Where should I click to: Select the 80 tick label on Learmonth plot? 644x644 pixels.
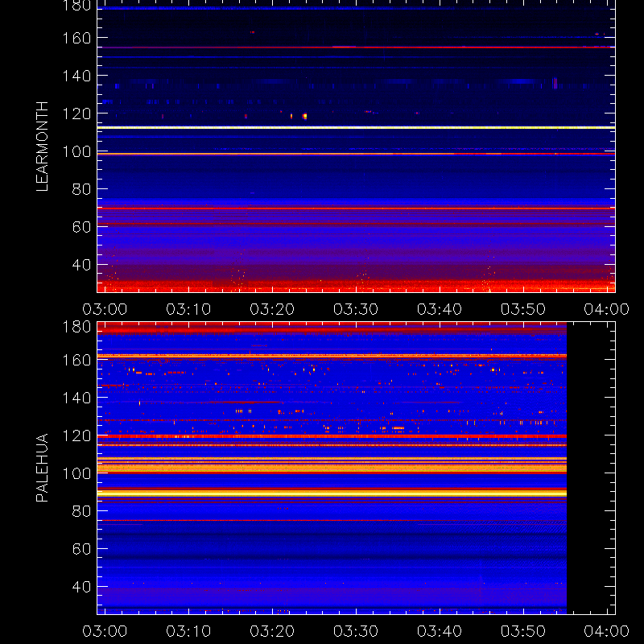[81, 189]
